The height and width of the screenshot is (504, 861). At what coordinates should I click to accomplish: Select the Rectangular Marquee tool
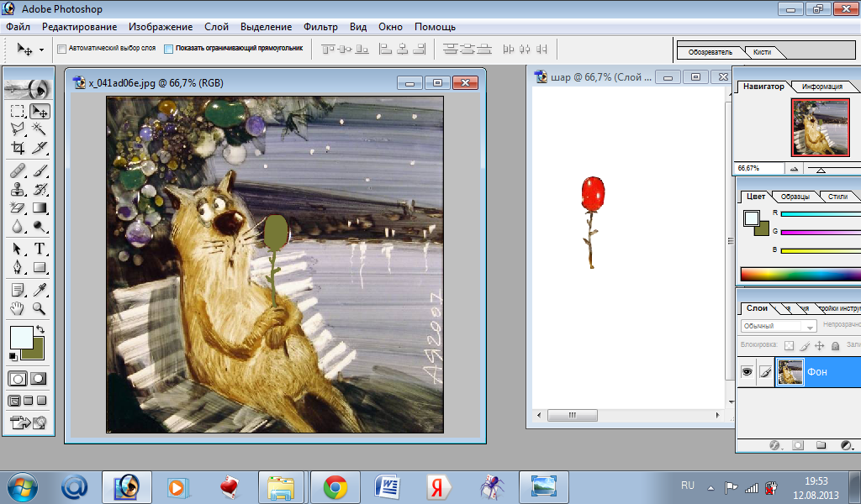pos(18,112)
